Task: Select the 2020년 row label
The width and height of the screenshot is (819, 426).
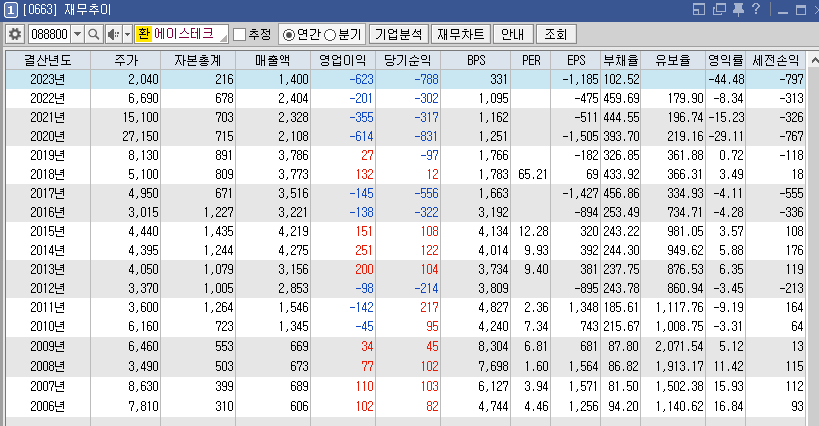Action: (48, 136)
